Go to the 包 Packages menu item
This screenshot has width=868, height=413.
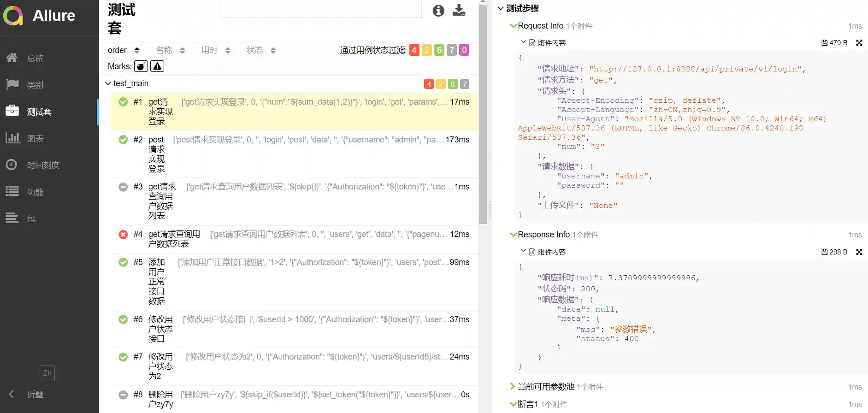(31, 218)
